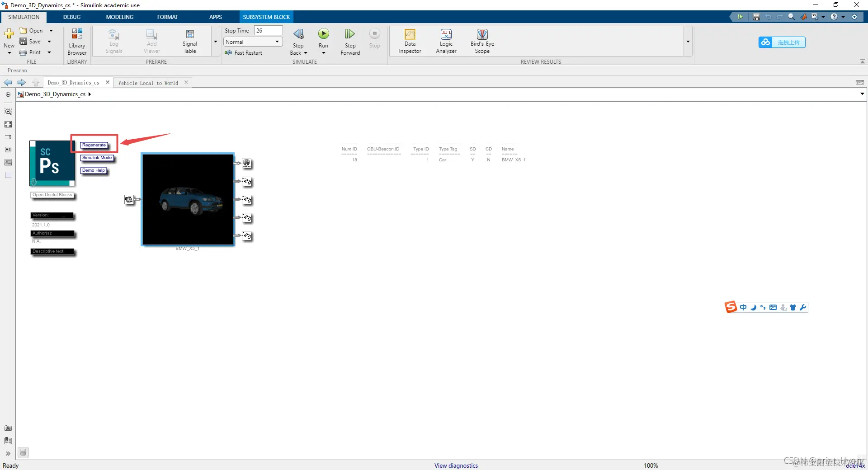Expand the Prepare gallery dropdown
The width and height of the screenshot is (868, 470).
(x=216, y=42)
